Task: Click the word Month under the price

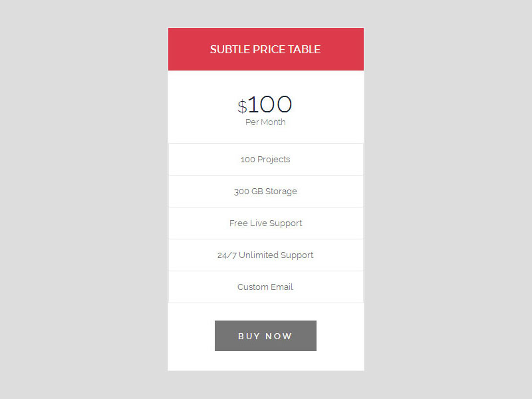Action: pos(273,122)
